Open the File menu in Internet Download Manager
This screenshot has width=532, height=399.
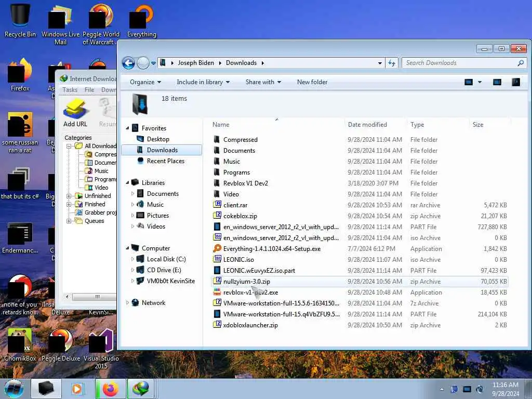pyautogui.click(x=89, y=90)
